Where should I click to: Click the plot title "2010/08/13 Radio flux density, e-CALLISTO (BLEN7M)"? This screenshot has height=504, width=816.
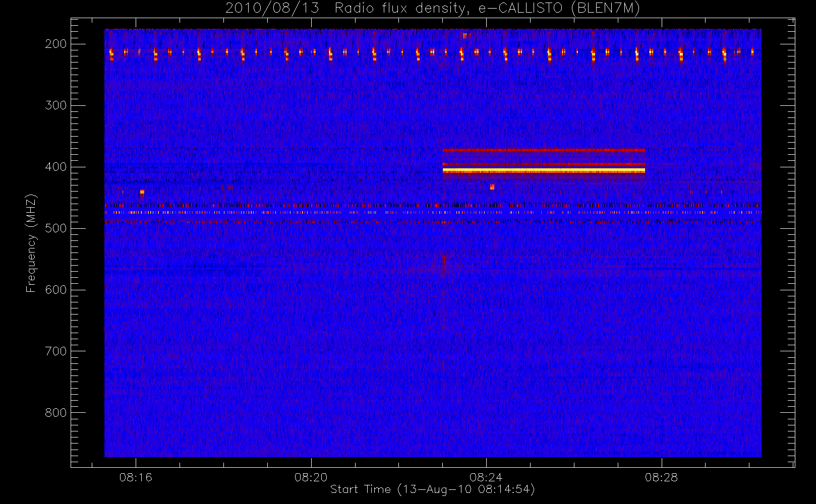point(433,8)
